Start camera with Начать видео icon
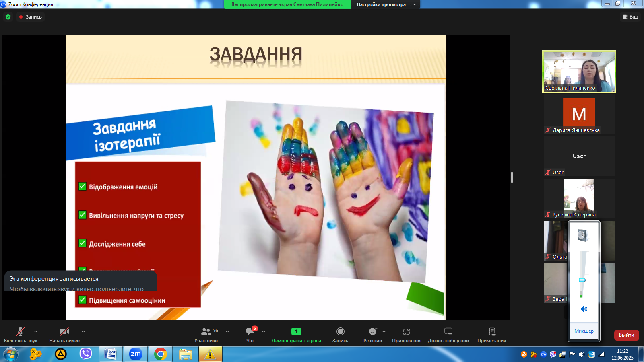The width and height of the screenshot is (644, 362). click(64, 331)
